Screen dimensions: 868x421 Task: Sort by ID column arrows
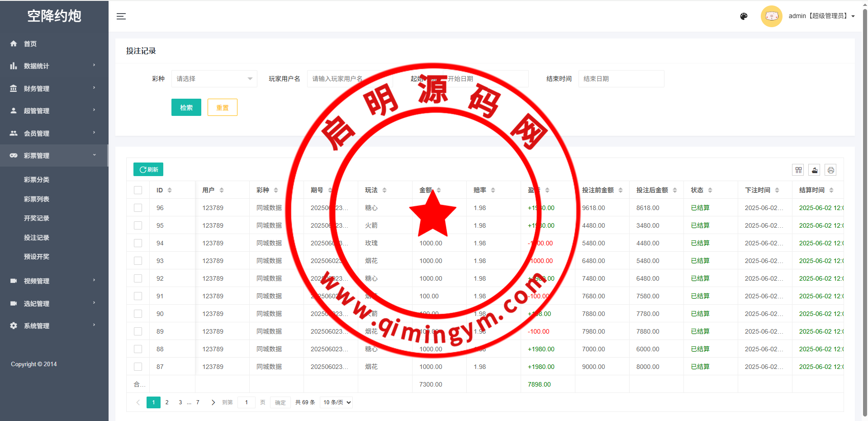pyautogui.click(x=170, y=190)
